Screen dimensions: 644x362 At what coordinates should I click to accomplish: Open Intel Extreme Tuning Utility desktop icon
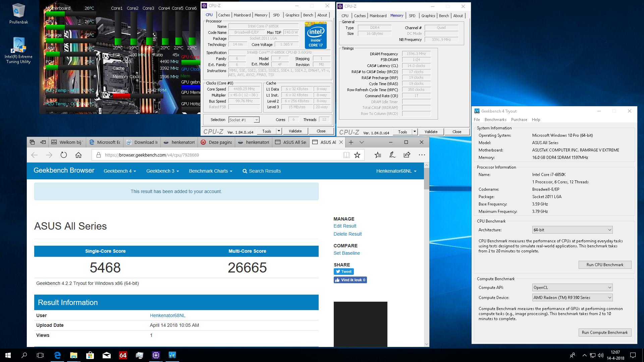coord(18,50)
